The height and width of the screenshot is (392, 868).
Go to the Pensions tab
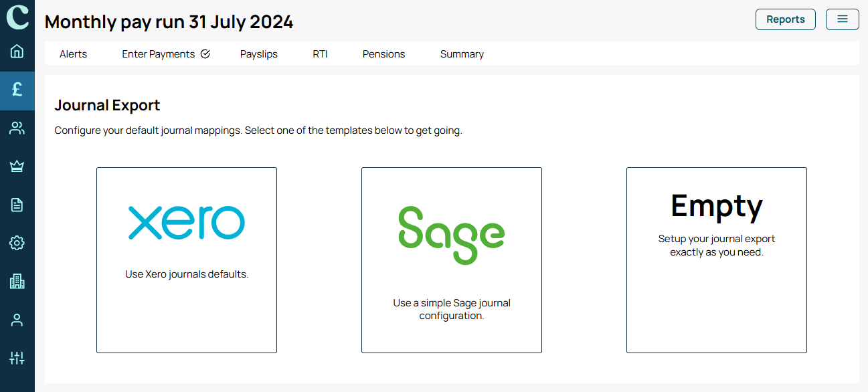tap(383, 54)
